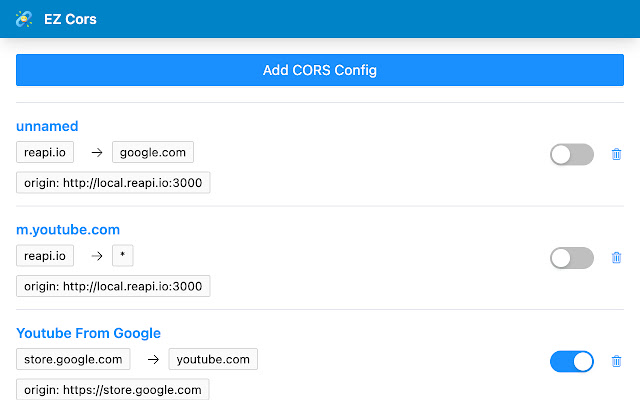The height and width of the screenshot is (400, 640).
Task: Select the origin https://store.google.com tag
Action: coord(113,389)
